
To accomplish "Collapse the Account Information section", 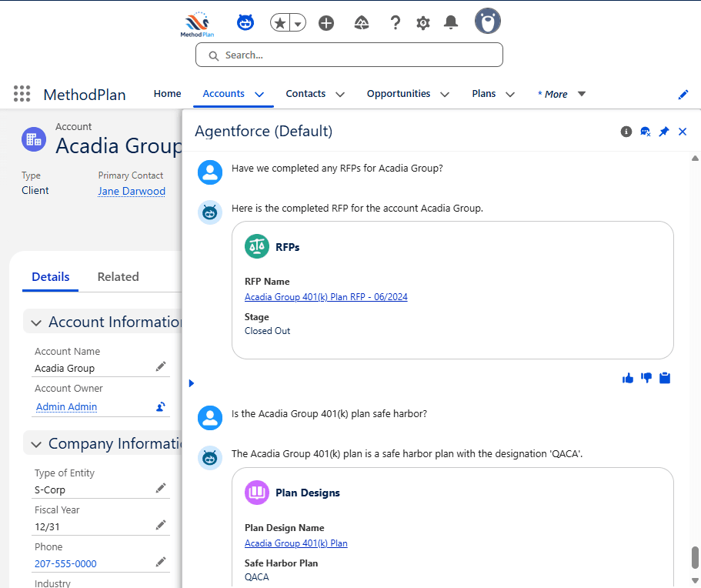I will (x=36, y=322).
